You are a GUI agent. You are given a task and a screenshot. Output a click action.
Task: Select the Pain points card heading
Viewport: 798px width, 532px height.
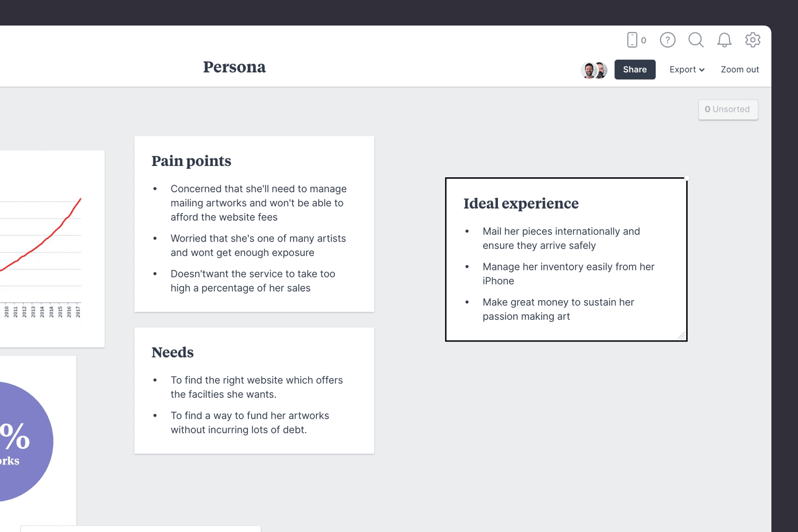tap(192, 161)
